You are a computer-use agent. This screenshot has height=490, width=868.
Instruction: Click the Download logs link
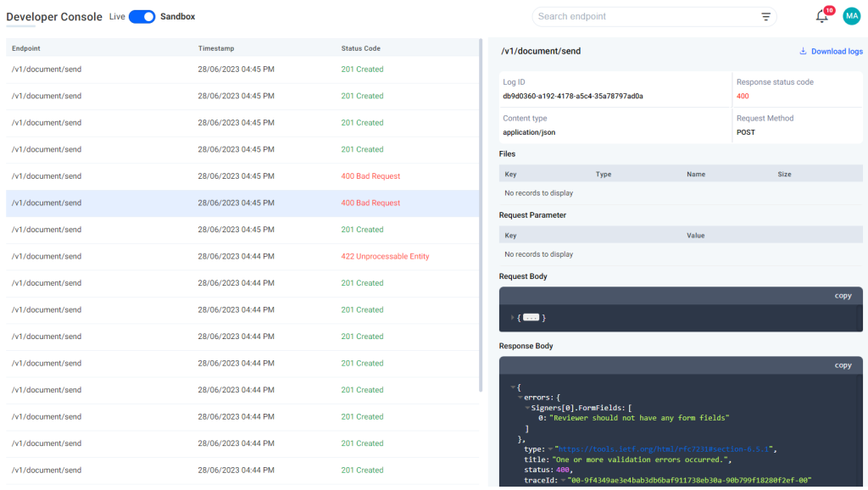(836, 51)
